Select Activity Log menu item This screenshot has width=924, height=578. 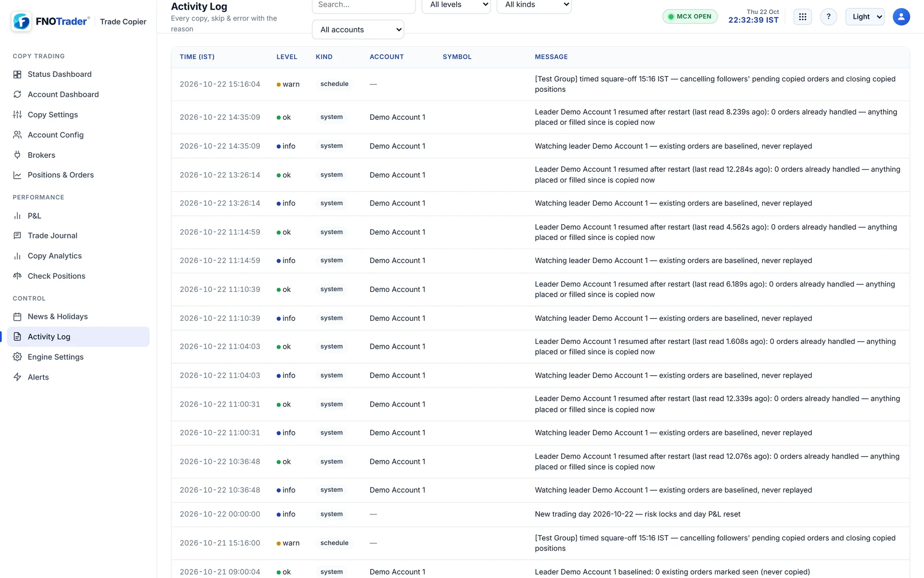pyautogui.click(x=78, y=337)
